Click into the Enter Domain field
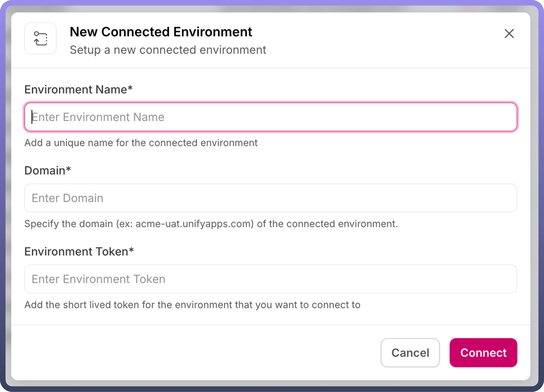Screen dimensions: 544x392 point(271,198)
